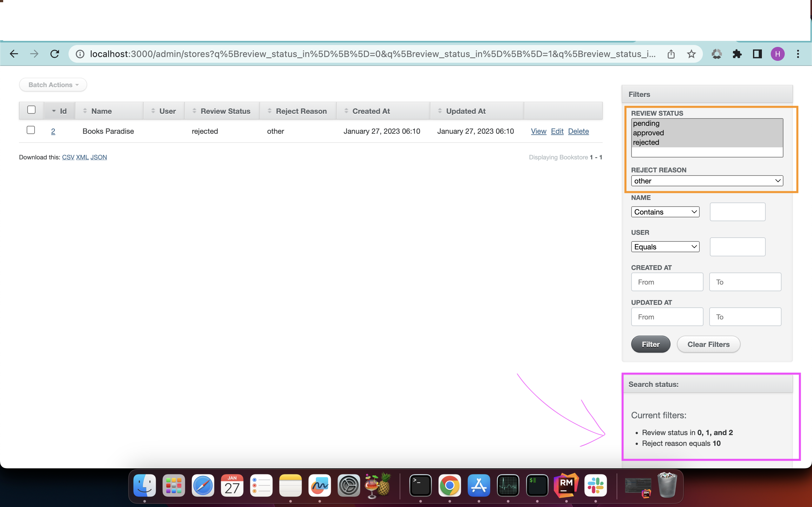The image size is (812, 507).
Task: Launch Slack from the dock
Action: [596, 485]
